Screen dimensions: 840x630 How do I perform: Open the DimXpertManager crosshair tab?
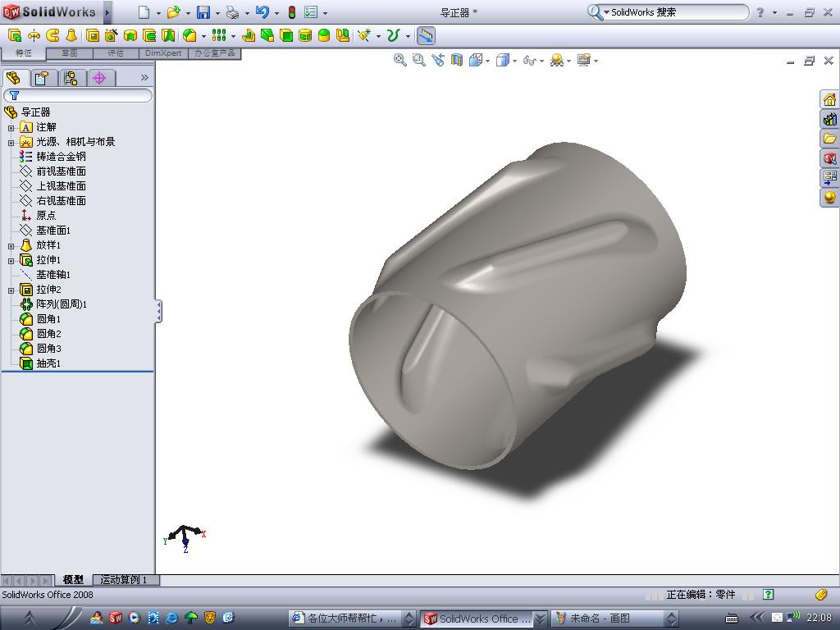[x=99, y=78]
